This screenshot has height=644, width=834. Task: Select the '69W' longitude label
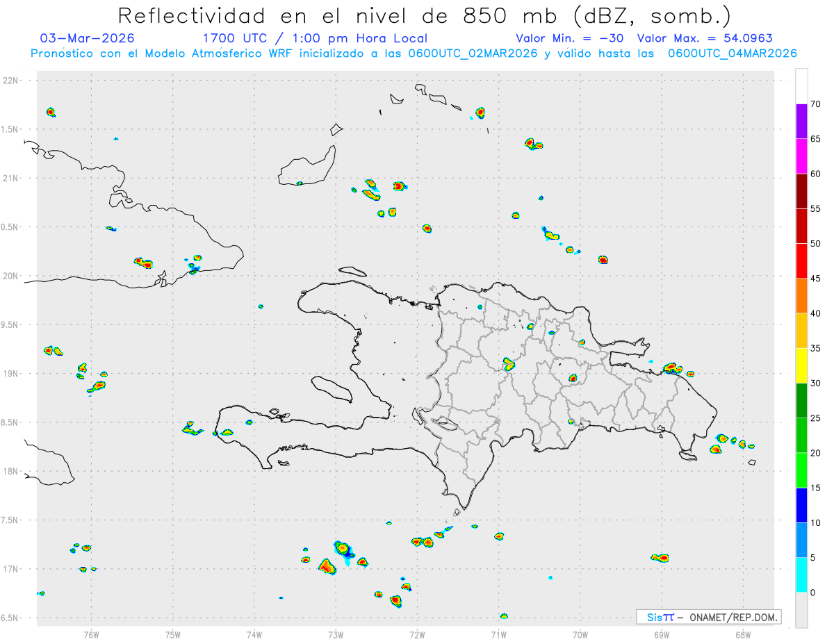coord(662,634)
